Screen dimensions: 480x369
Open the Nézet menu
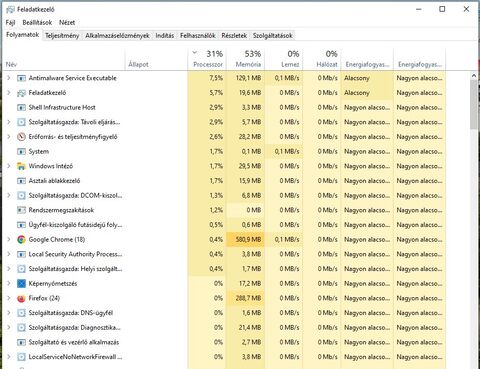click(67, 23)
